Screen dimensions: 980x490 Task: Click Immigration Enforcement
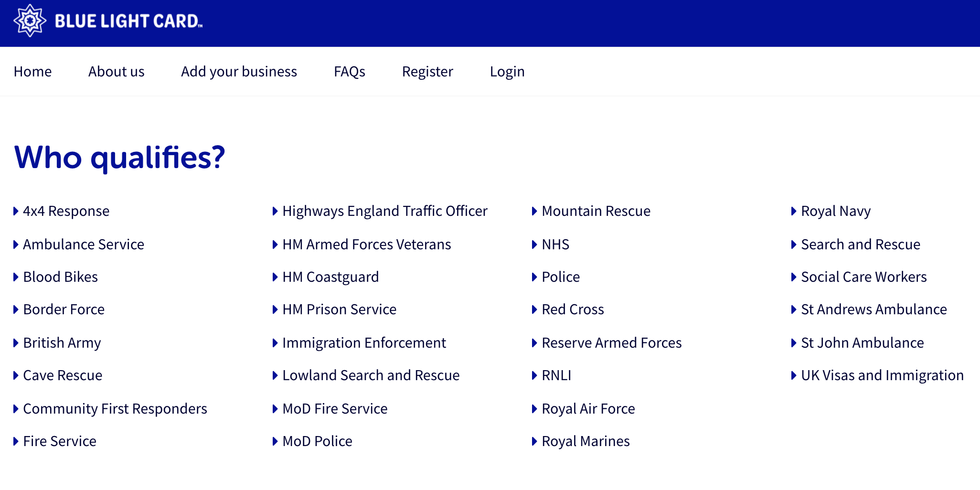point(364,343)
